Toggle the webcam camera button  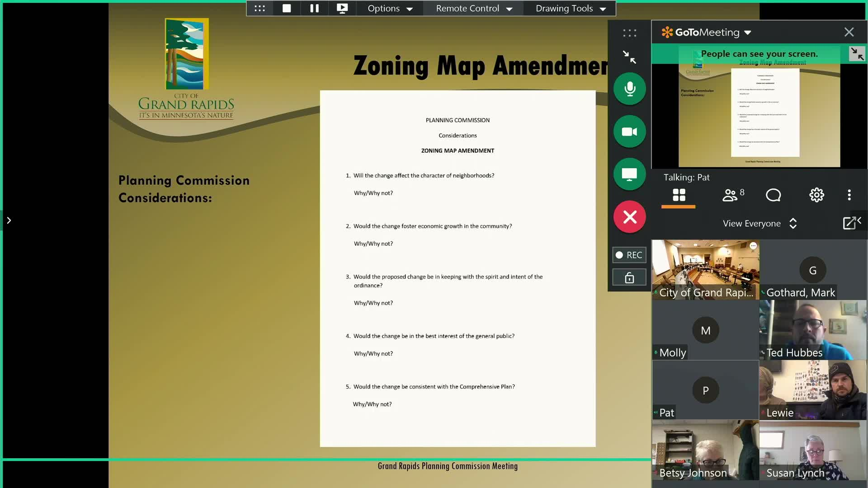[630, 131]
